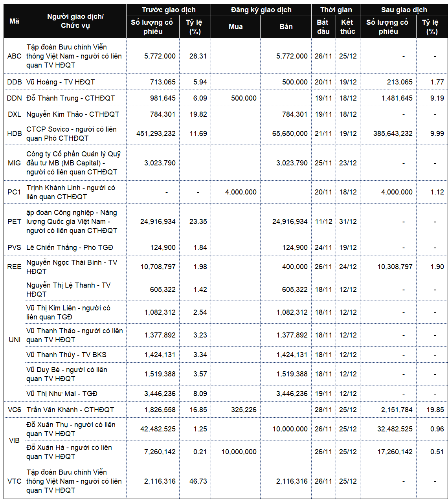Select the merged UNI stock code cell
Viewport: 448px width, 499px height.
coord(15,339)
